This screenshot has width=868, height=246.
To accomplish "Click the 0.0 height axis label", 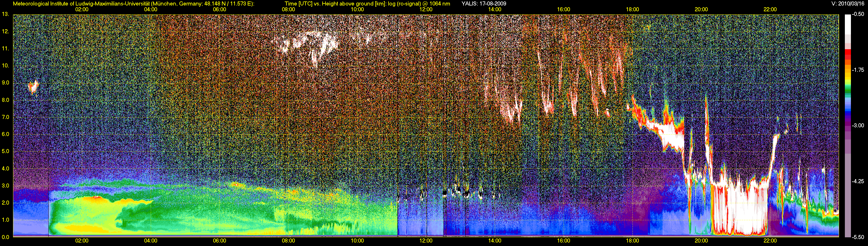I will pyautogui.click(x=5, y=237).
